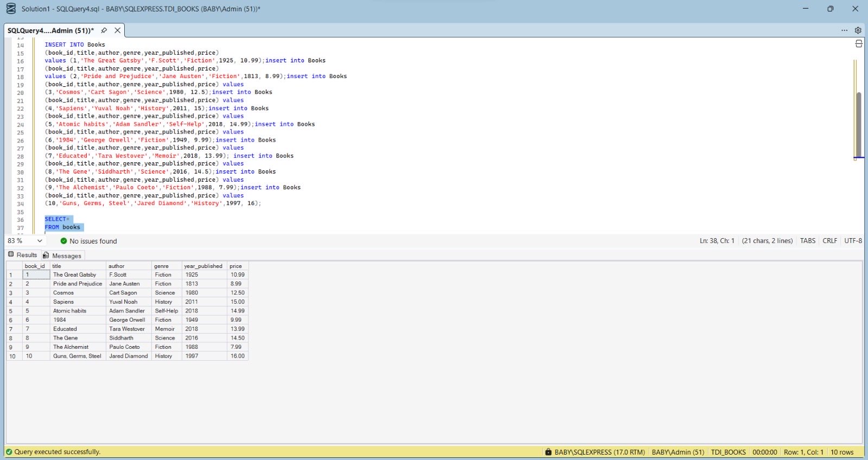The image size is (868, 460).
Task: Select the year_published column header
Action: (203, 266)
